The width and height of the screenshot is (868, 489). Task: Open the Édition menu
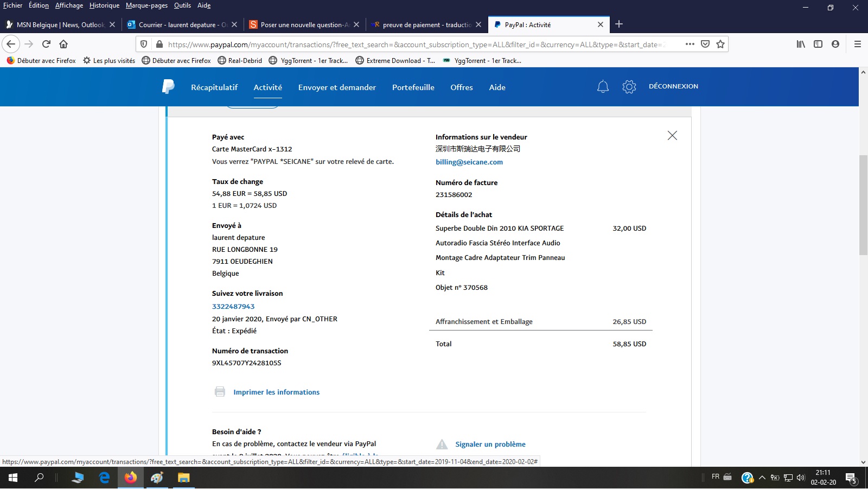pos(39,5)
